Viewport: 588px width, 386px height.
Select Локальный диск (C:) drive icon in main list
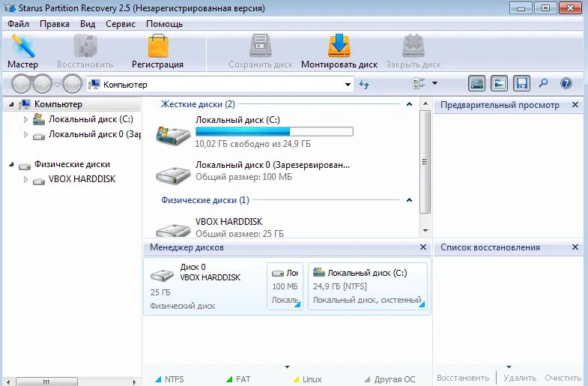tap(173, 136)
